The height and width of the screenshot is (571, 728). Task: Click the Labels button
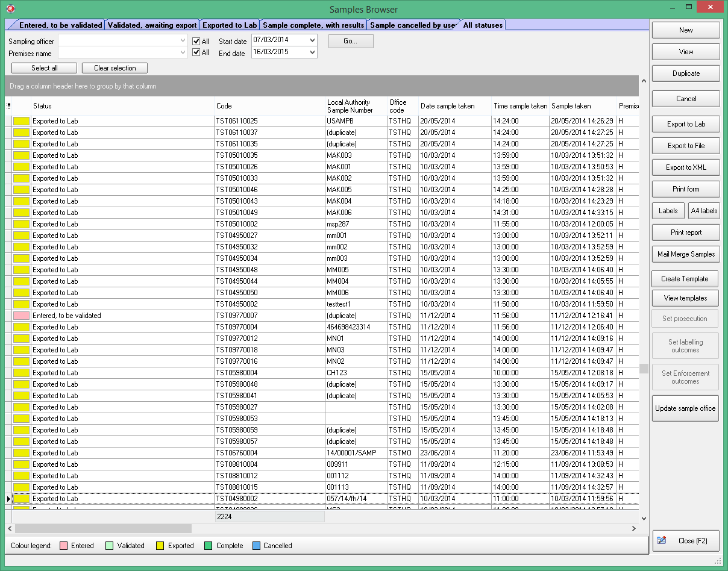(x=668, y=211)
